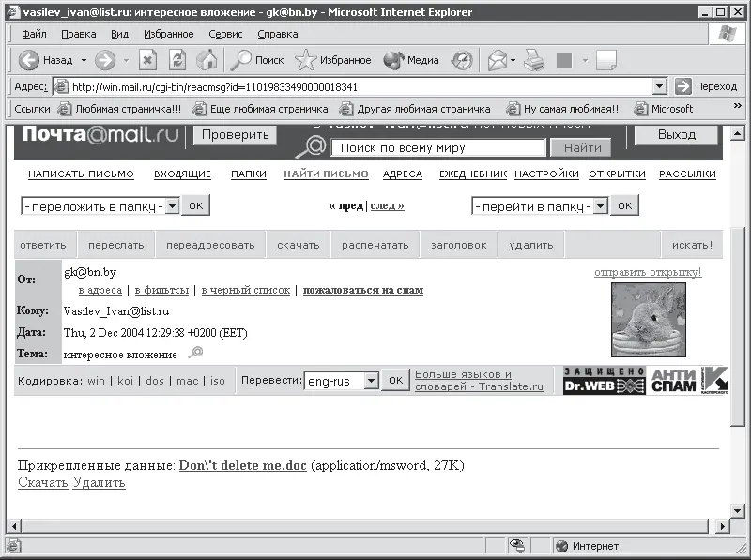Click the Интернет zone globe icon

click(561, 546)
